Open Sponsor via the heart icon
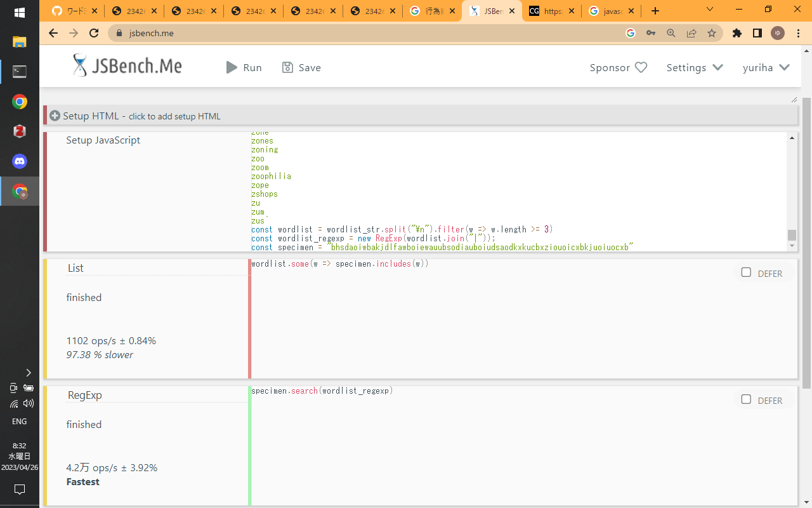 641,67
